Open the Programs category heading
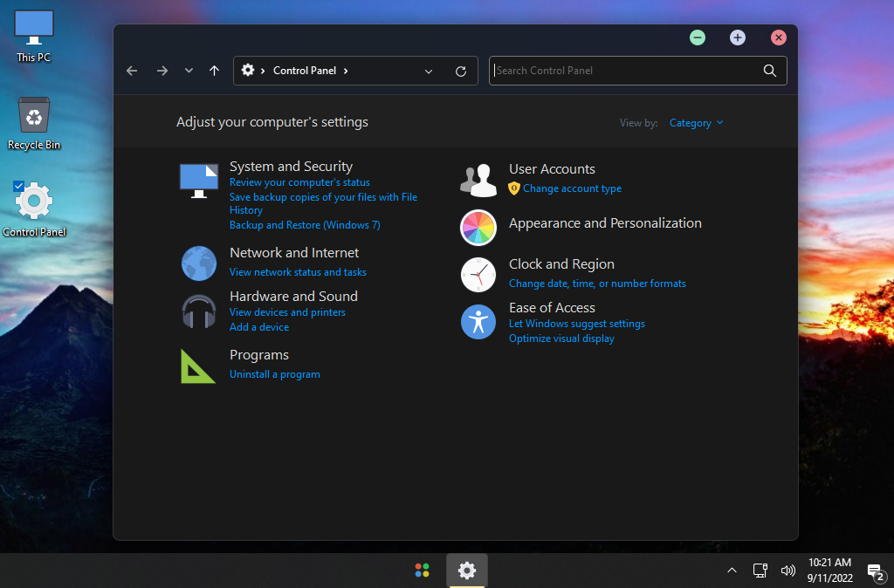Screen dimensions: 894x588 (x=258, y=355)
